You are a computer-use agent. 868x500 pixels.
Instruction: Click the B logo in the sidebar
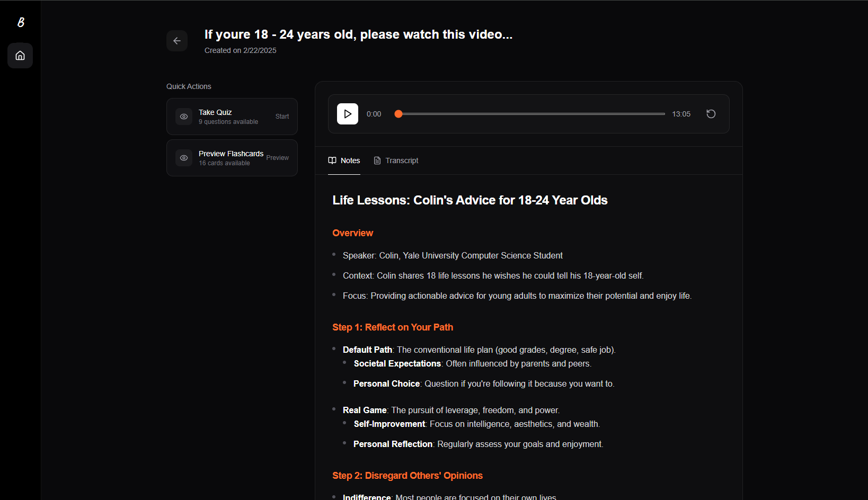click(21, 22)
